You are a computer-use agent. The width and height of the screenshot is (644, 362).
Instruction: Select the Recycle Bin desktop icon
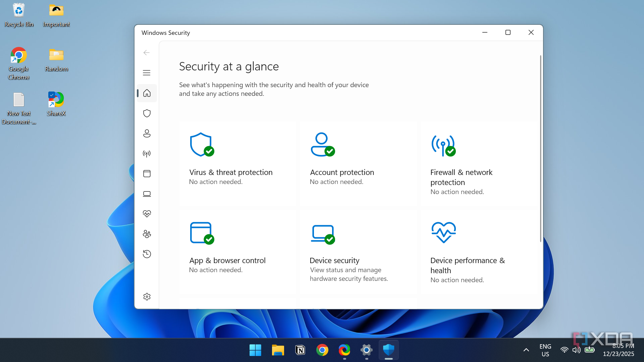point(19,15)
